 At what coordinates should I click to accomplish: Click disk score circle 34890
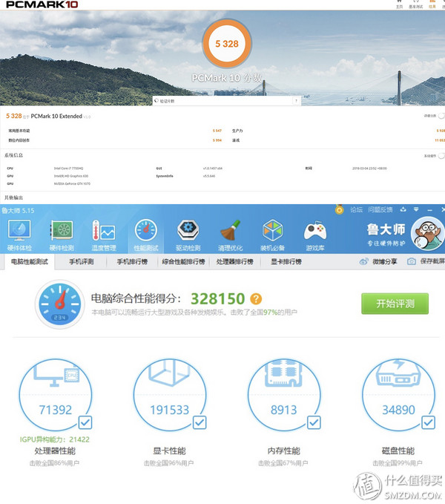(x=398, y=395)
